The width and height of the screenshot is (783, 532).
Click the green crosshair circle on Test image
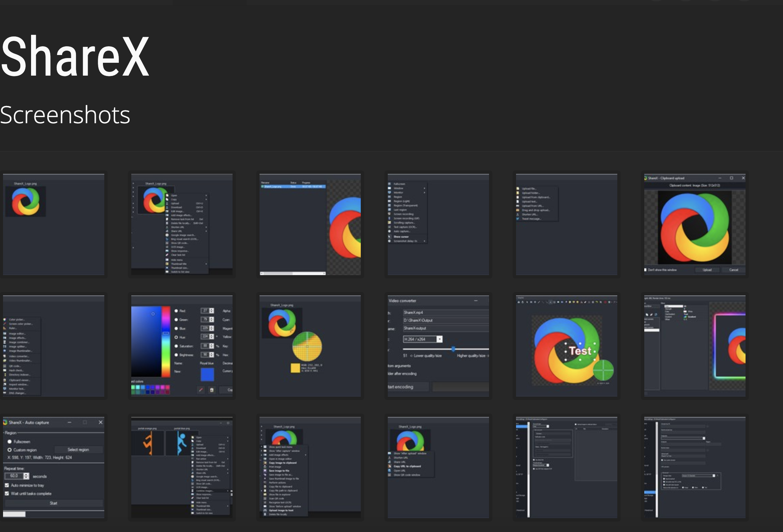(x=603, y=370)
